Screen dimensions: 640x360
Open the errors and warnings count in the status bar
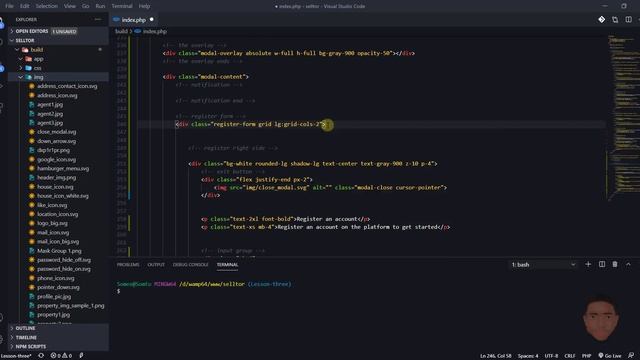point(61,356)
